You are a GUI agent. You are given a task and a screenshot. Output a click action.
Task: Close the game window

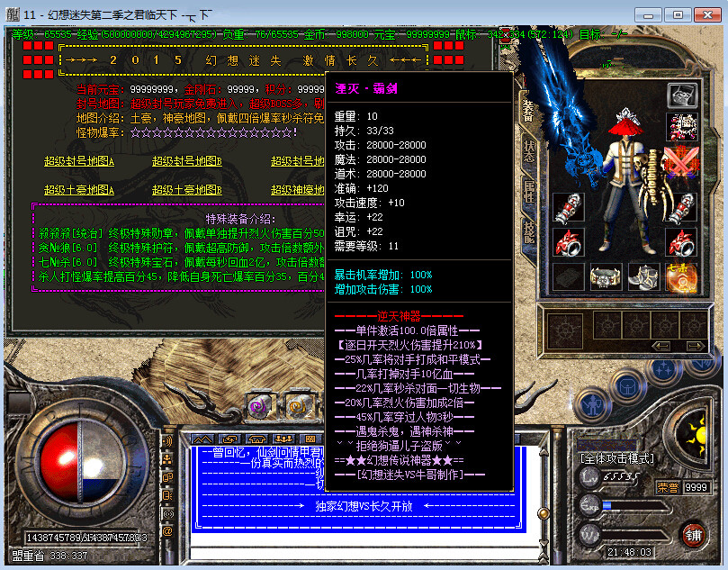tap(707, 15)
